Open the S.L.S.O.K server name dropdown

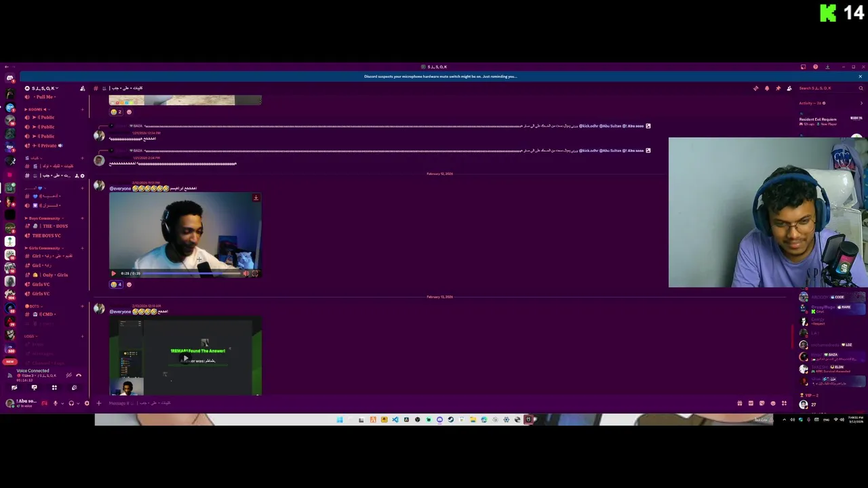pos(42,88)
